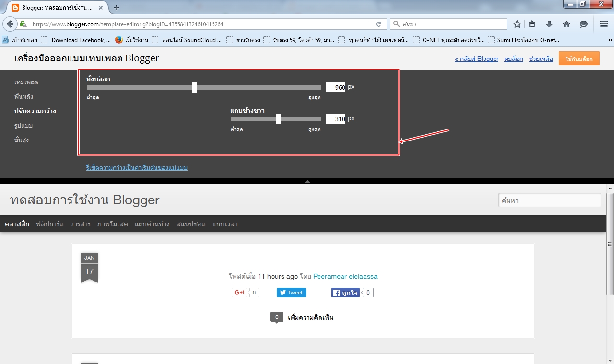Viewport: 614px width, 364px height.
Task: Click the G+1 share button
Action: (x=239, y=293)
